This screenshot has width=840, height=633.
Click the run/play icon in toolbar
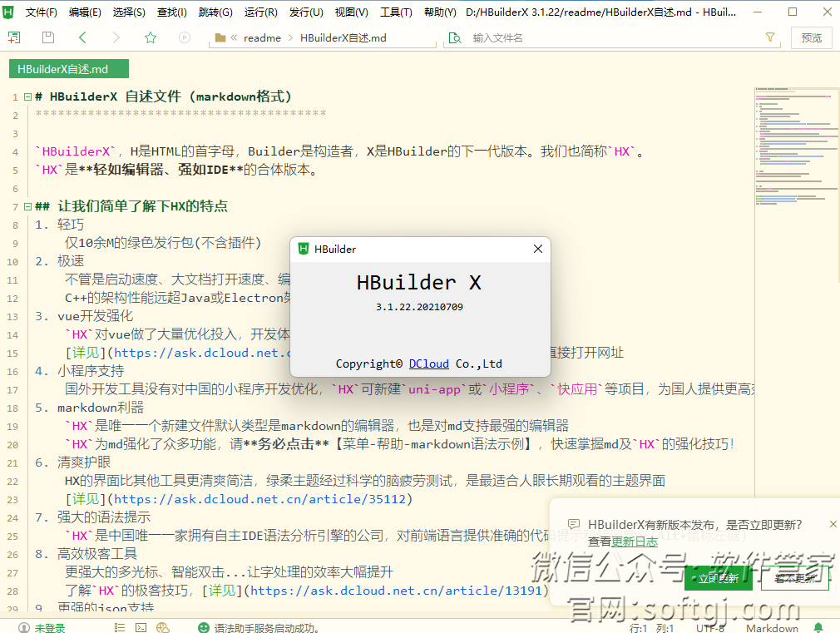click(184, 37)
